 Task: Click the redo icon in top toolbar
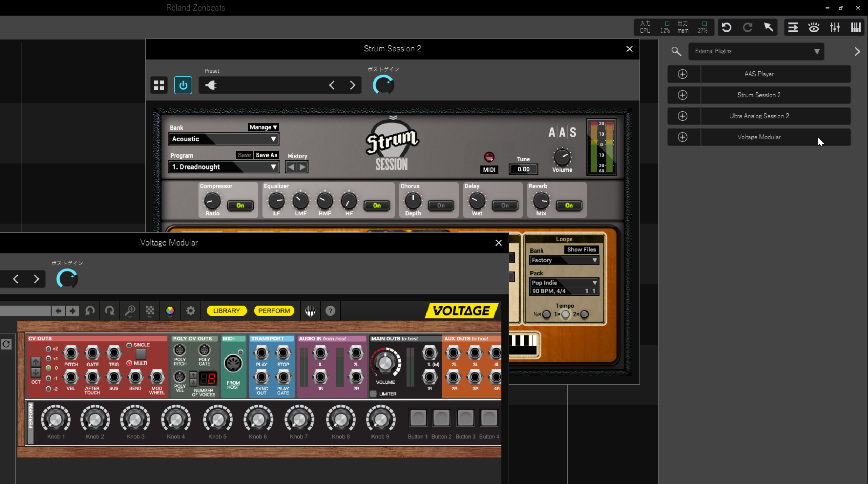[x=748, y=27]
